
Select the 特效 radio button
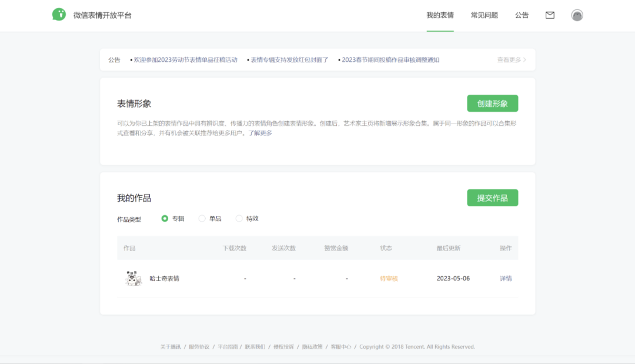click(x=239, y=219)
